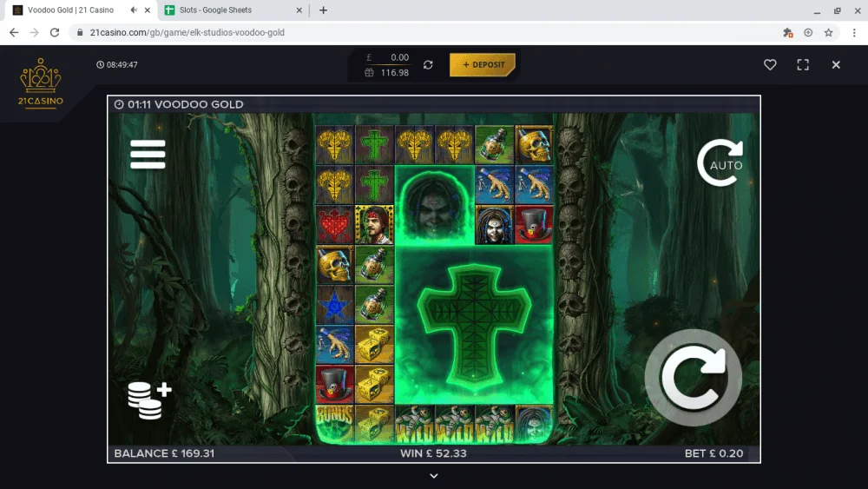Spin the reels with the big spin button
This screenshot has height=489, width=868.
point(694,378)
